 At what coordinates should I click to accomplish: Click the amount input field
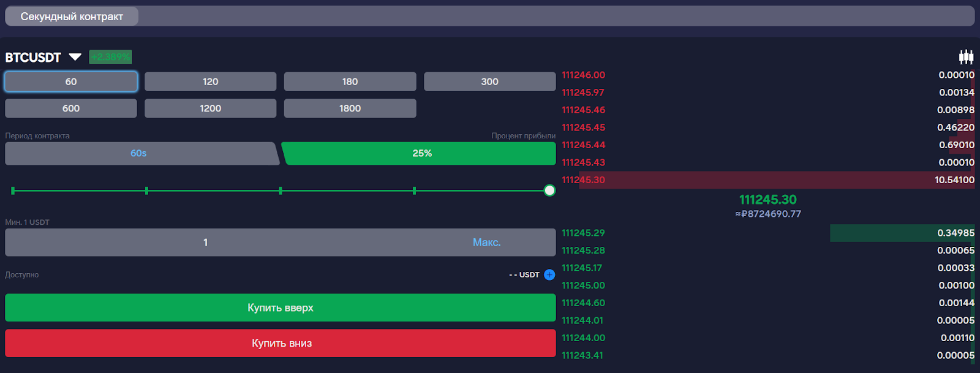pyautogui.click(x=205, y=243)
